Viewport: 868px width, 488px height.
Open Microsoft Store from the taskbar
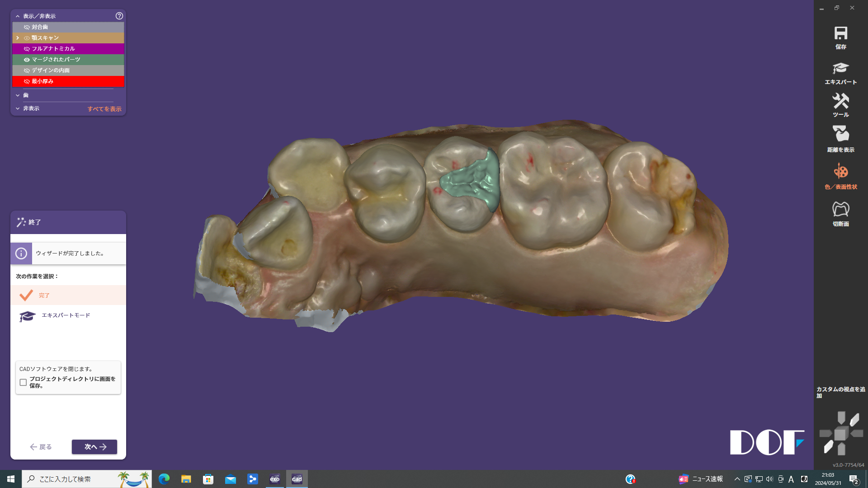(208, 479)
